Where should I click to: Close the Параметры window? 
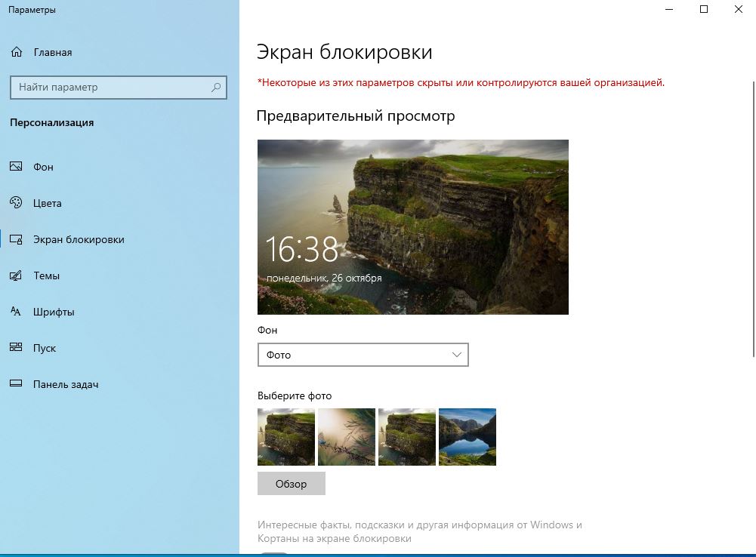pyautogui.click(x=738, y=9)
